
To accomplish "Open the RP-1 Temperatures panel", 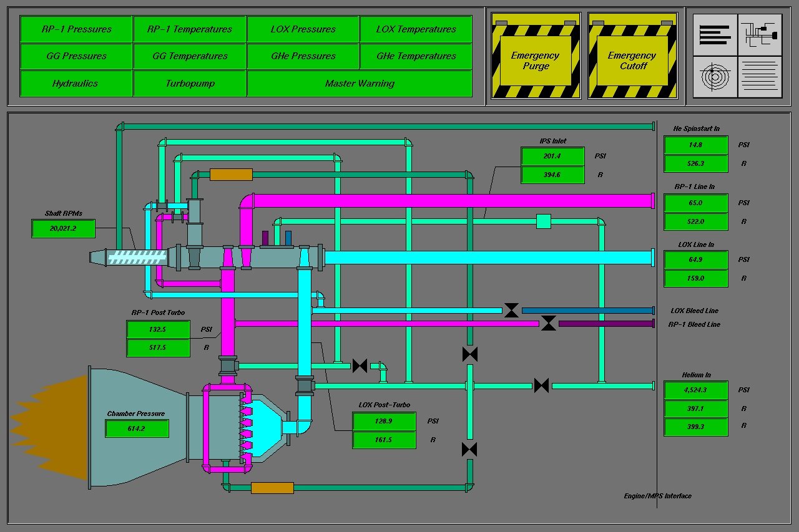I will pos(190,29).
